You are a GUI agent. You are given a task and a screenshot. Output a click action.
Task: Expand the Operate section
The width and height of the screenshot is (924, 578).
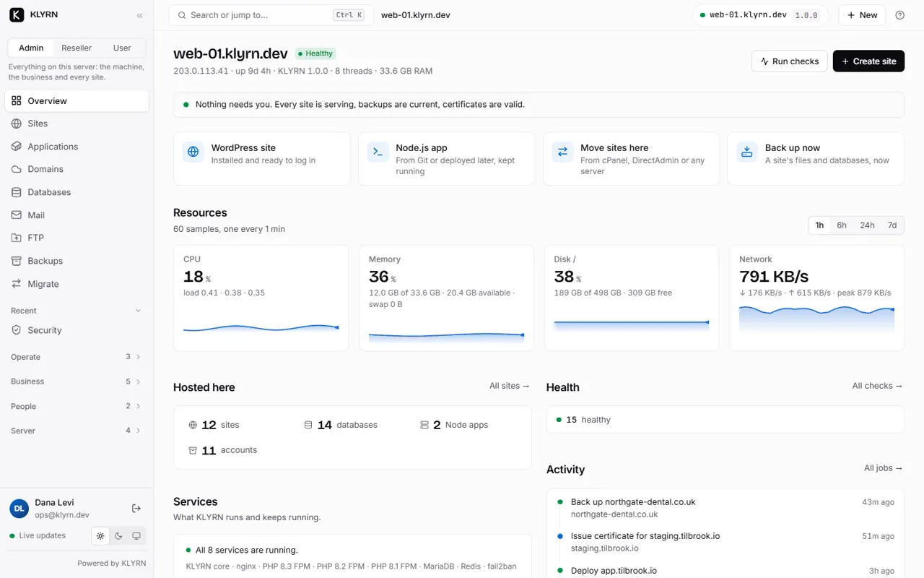pos(77,357)
